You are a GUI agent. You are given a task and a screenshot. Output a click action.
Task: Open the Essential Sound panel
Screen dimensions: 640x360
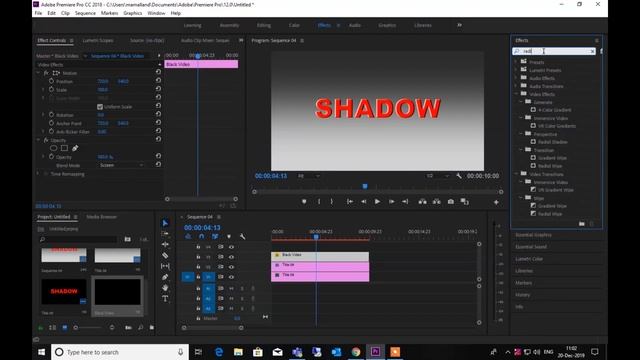pos(531,247)
